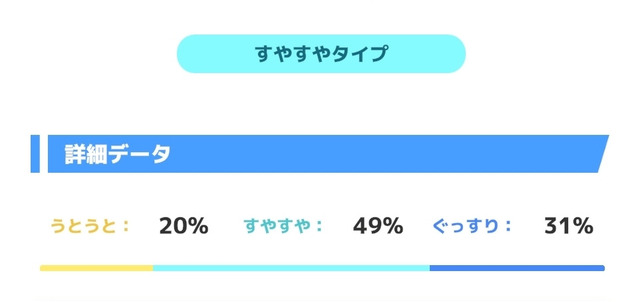Select the 49% value for すやすや
The image size is (644, 301).
pyautogui.click(x=378, y=227)
